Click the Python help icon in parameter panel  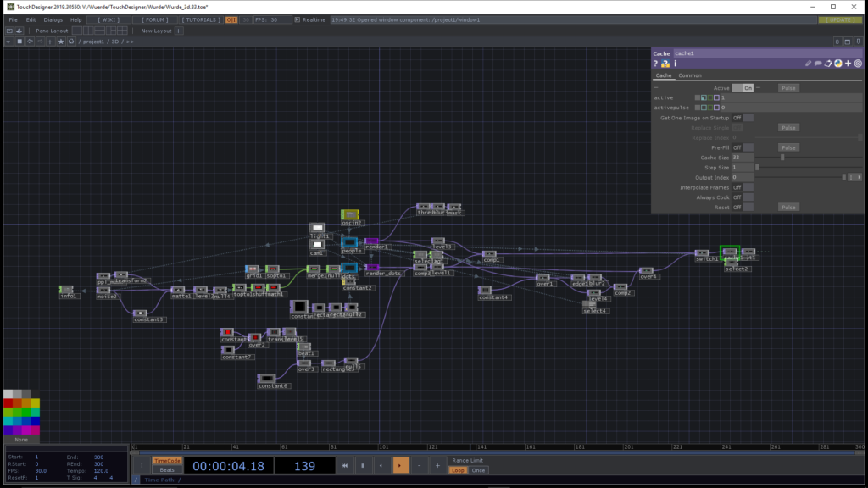point(665,64)
